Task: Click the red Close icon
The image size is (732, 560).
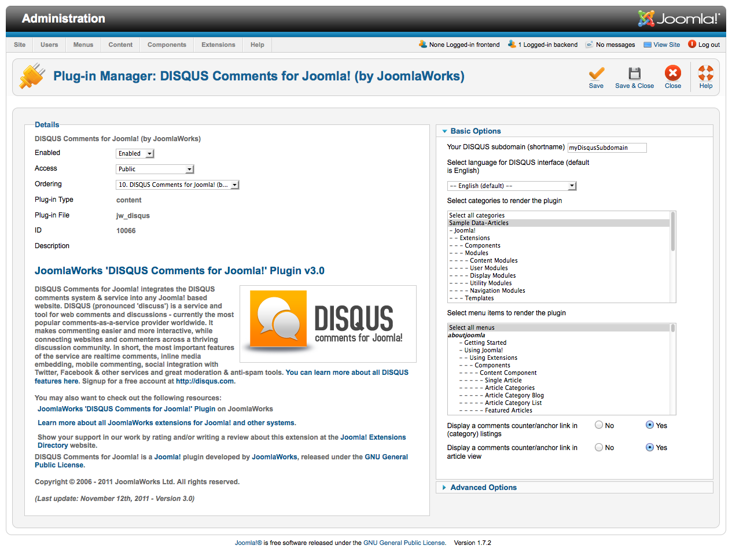Action: (x=673, y=73)
